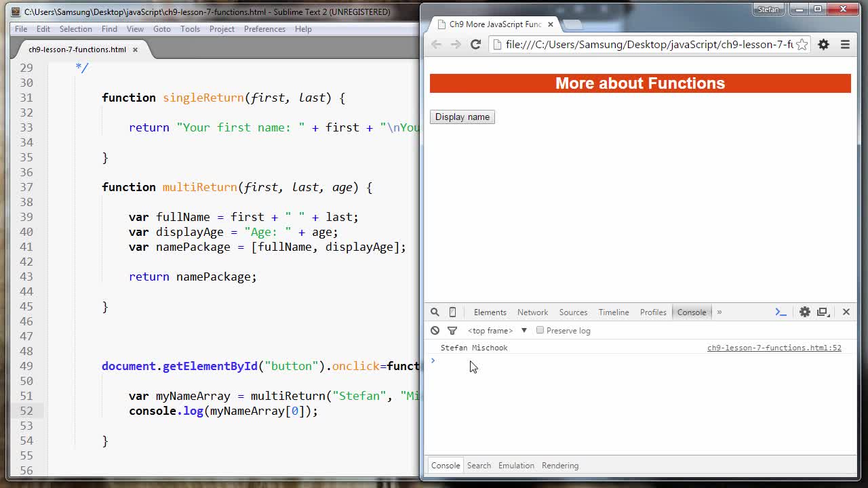Open a new Chrome tab
This screenshot has width=868, height=488.
(x=573, y=25)
